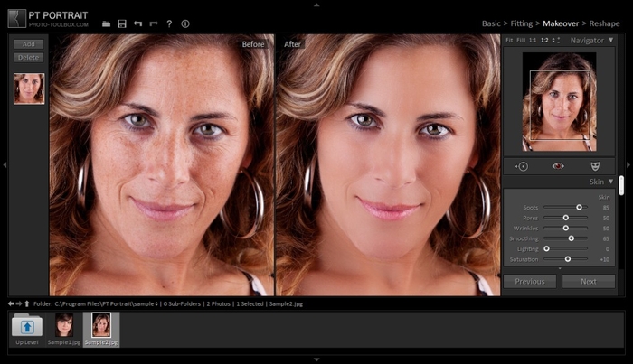Go to the parent folder using the up arrow
The height and width of the screenshot is (364, 633).
[26, 303]
